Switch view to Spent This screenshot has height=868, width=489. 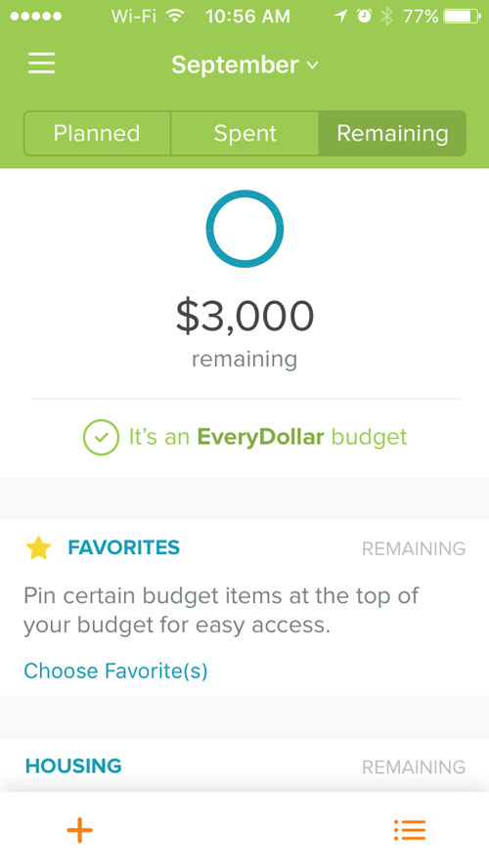[x=244, y=133]
